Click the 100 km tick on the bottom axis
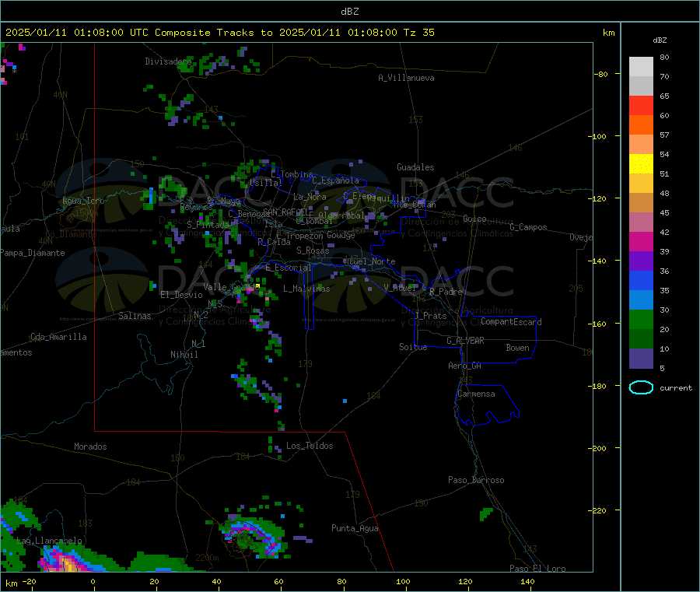 (x=403, y=581)
